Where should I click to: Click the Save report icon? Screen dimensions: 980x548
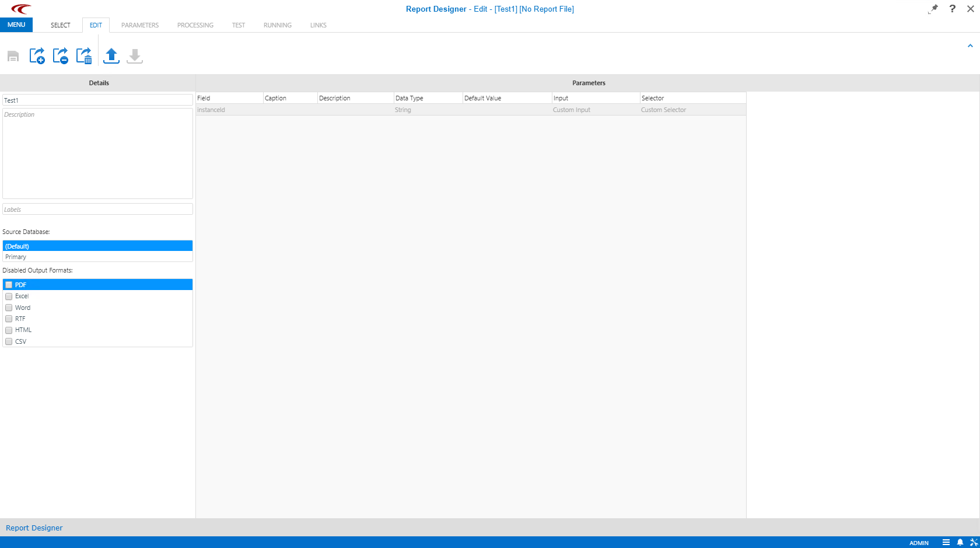pos(12,55)
